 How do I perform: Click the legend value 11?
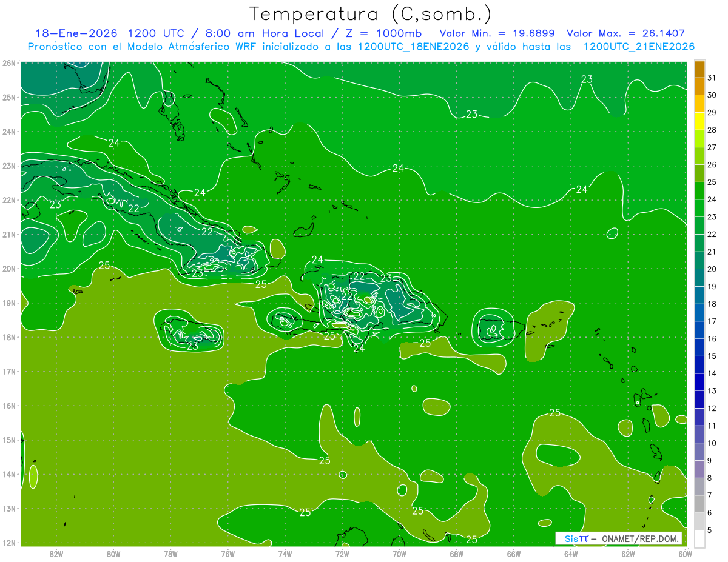tap(712, 426)
